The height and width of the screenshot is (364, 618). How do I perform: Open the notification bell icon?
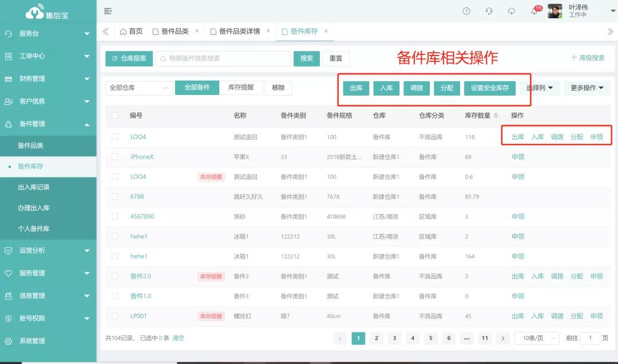pos(534,11)
